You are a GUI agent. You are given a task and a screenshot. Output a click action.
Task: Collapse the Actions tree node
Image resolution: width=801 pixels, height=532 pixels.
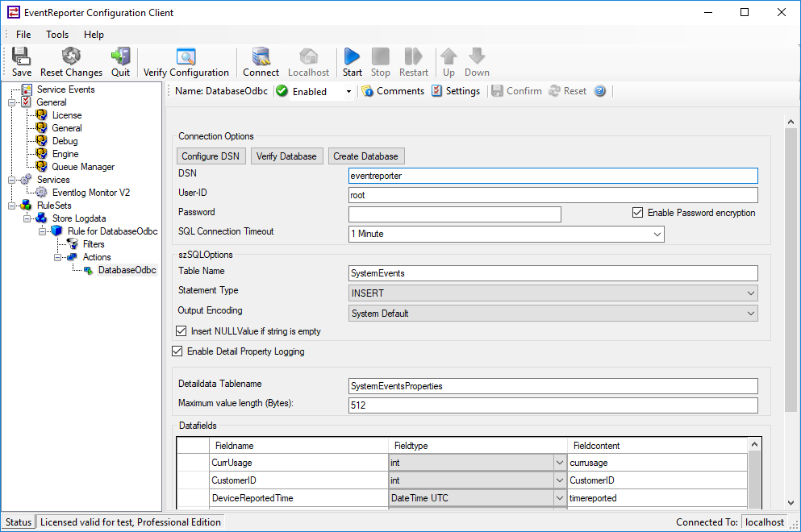pyautogui.click(x=58, y=257)
